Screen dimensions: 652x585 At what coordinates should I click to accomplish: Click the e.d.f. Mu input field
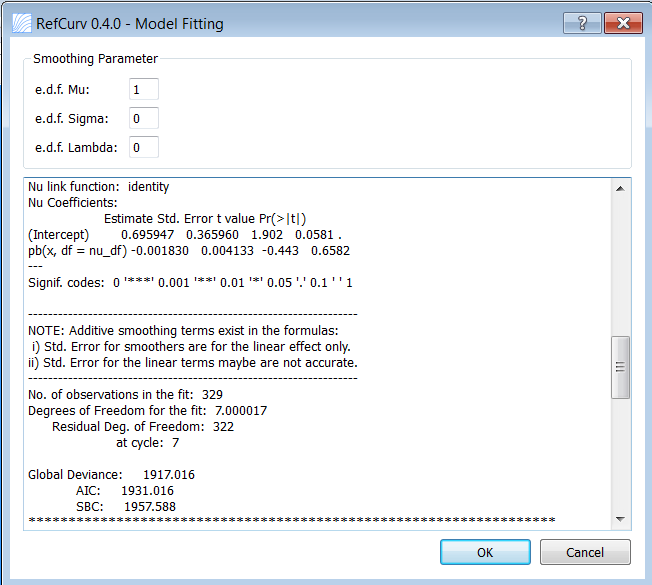point(144,89)
